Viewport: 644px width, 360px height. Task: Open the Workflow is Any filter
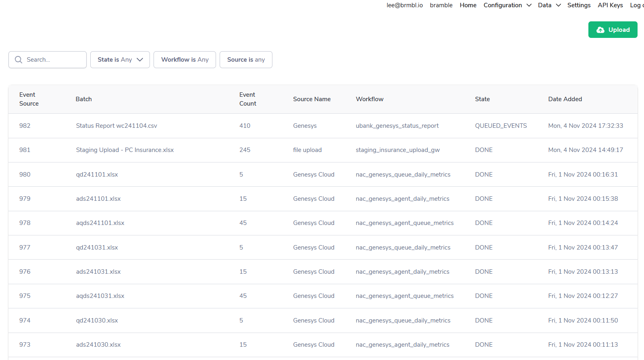185,60
